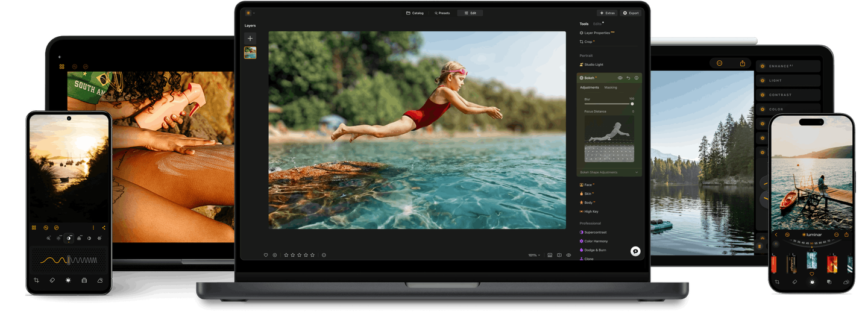Viewport: 868px width, 320px height.
Task: Open ENHANCE AI panel on tablet
Action: click(788, 66)
